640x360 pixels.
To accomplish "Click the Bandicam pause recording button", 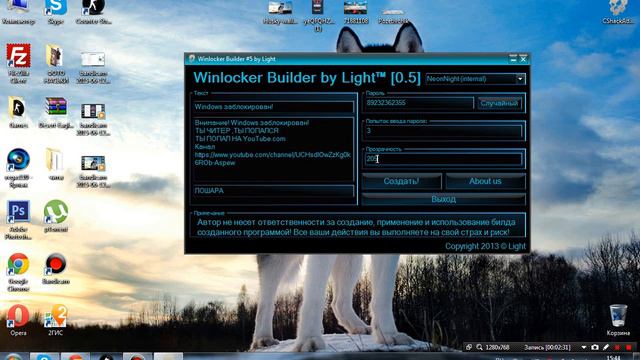I will tap(617, 347).
